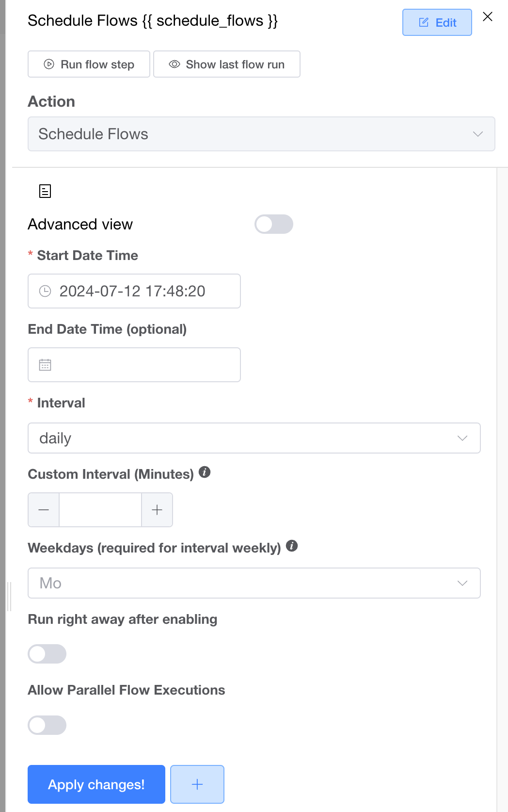Click the Edit button

point(437,22)
